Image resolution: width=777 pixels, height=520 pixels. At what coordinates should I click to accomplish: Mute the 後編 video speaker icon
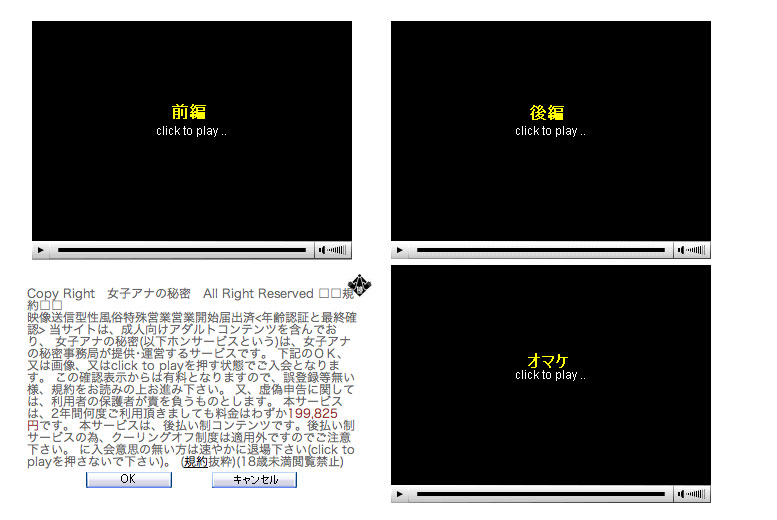[x=682, y=250]
